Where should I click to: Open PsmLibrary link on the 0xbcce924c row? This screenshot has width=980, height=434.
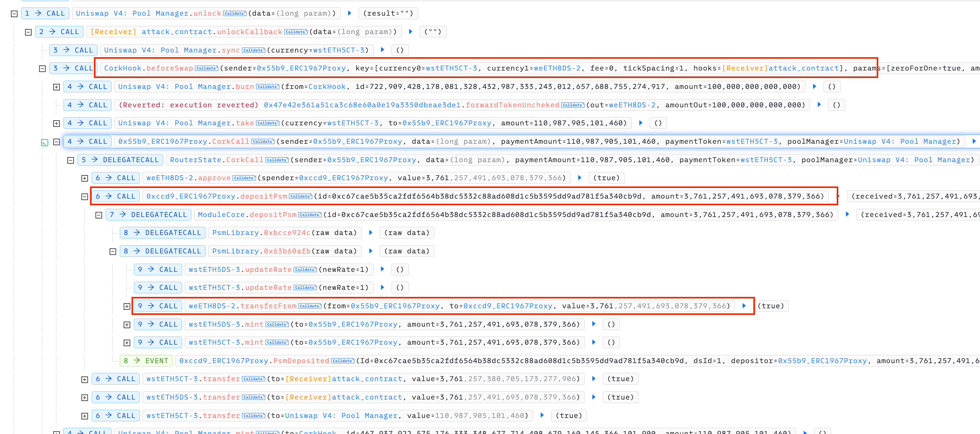[235, 233]
